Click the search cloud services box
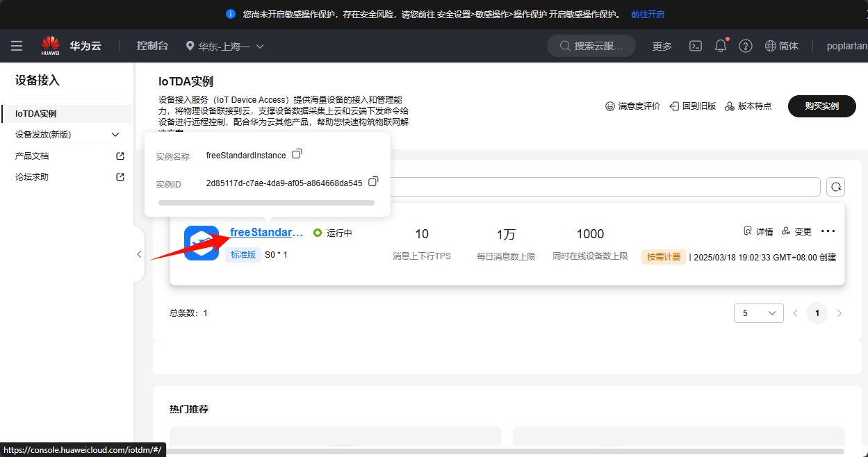 [591, 46]
